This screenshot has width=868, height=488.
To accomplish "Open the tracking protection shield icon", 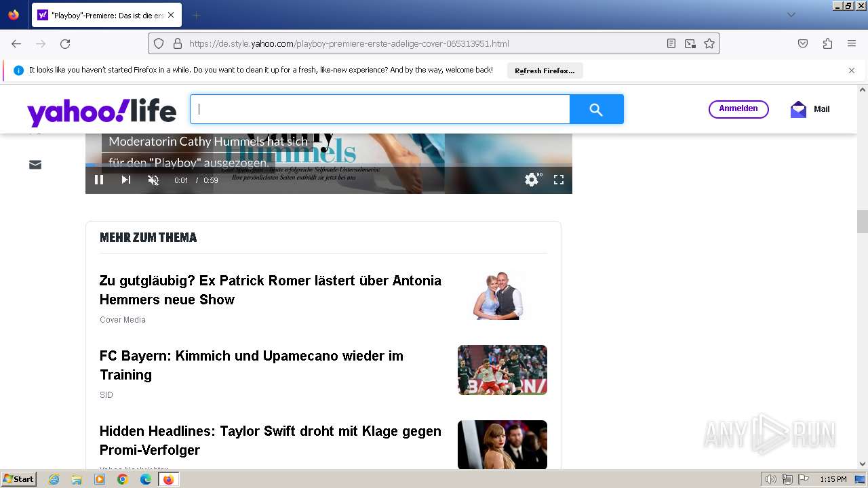I will tap(159, 43).
